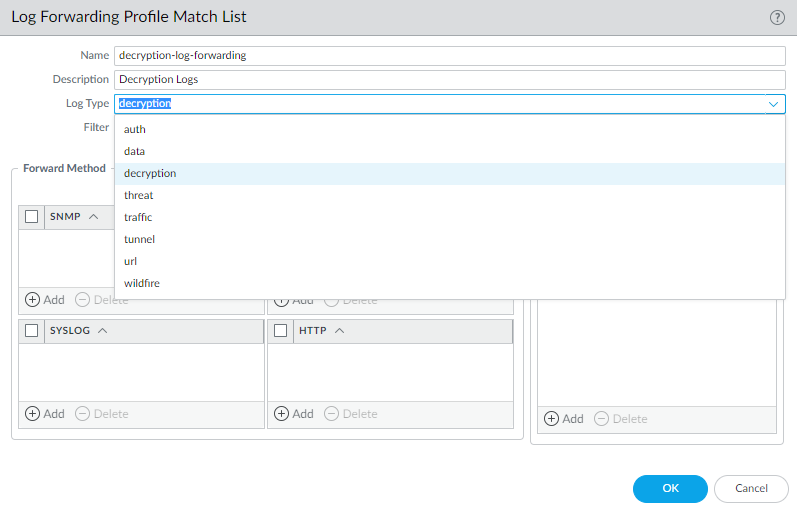Check the HTTP select-all checkbox
Screen dimensions: 797x515
[281, 331]
